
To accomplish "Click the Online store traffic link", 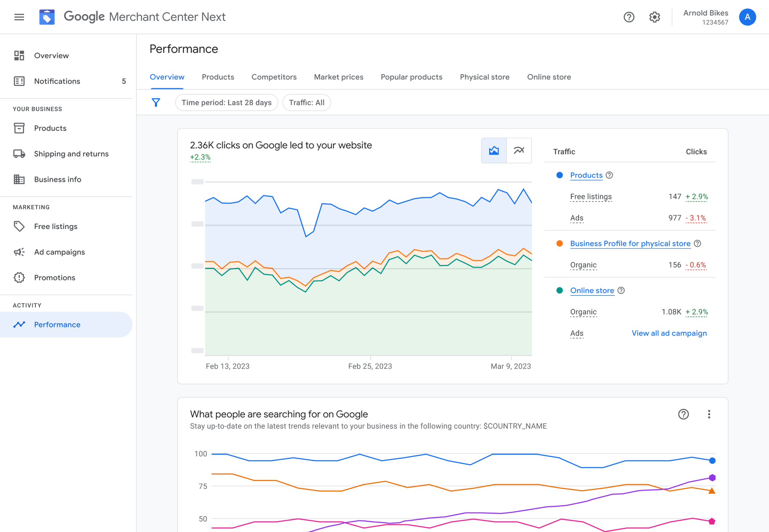I will pyautogui.click(x=592, y=290).
